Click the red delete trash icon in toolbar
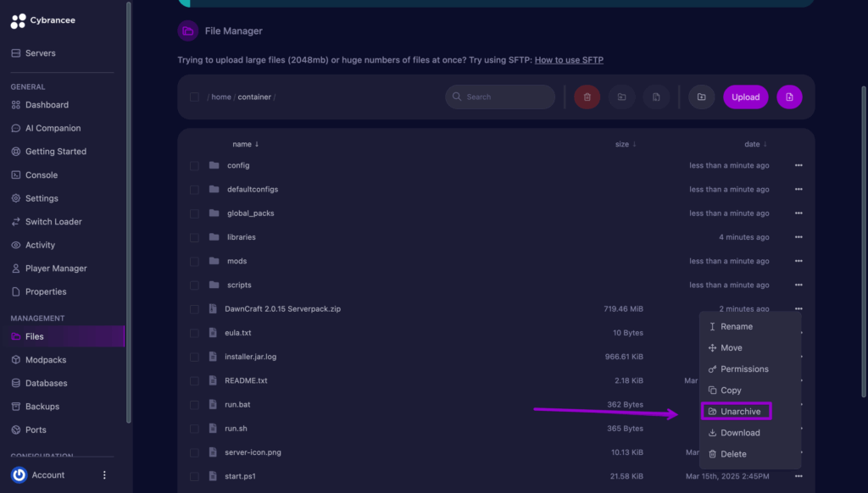 point(587,97)
